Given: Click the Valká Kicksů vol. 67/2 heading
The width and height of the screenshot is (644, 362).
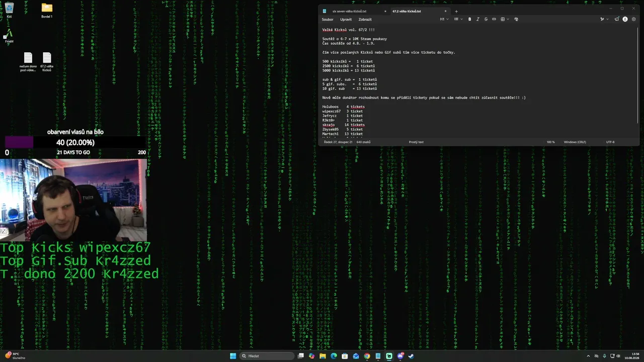Looking at the screenshot, I should (349, 30).
